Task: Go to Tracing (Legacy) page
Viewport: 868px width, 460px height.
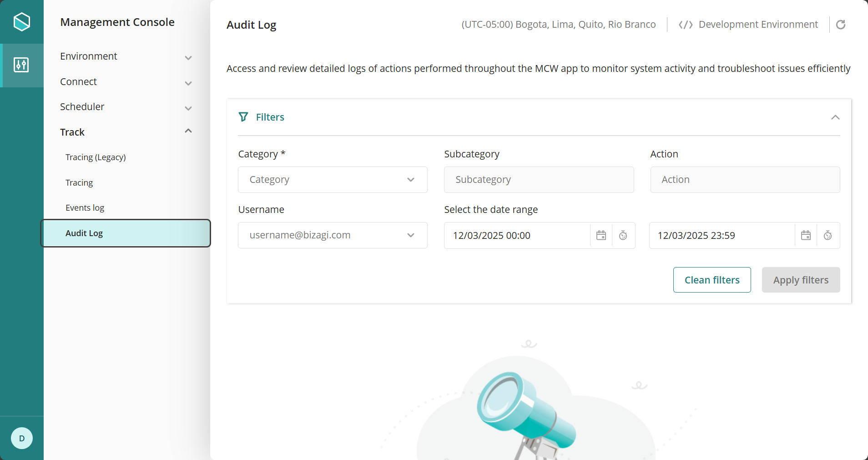Action: point(96,157)
